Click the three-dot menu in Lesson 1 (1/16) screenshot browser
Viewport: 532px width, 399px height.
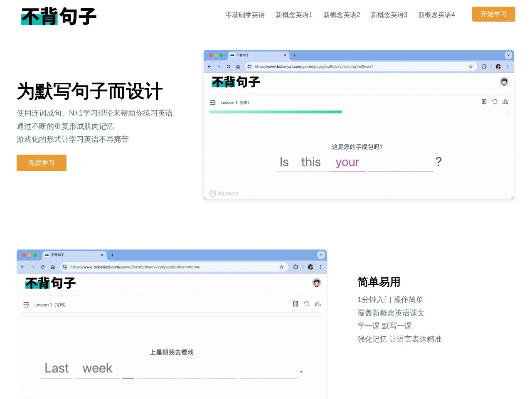pyautogui.click(x=320, y=267)
